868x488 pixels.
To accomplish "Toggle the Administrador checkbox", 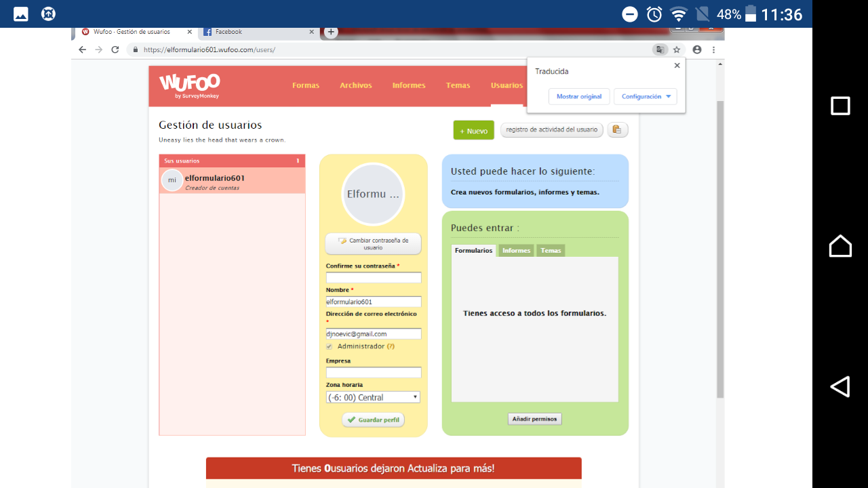I will [x=329, y=346].
